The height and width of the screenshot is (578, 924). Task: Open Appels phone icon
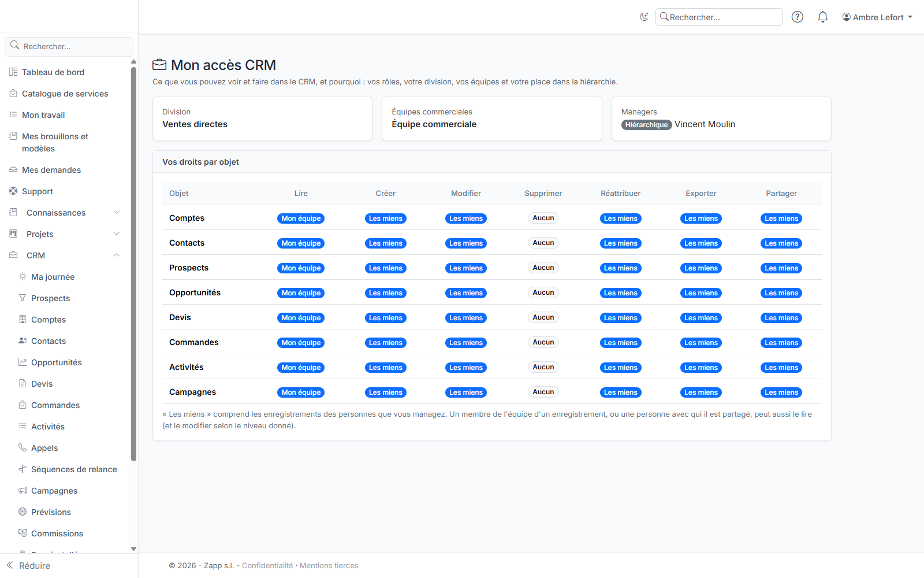click(23, 447)
